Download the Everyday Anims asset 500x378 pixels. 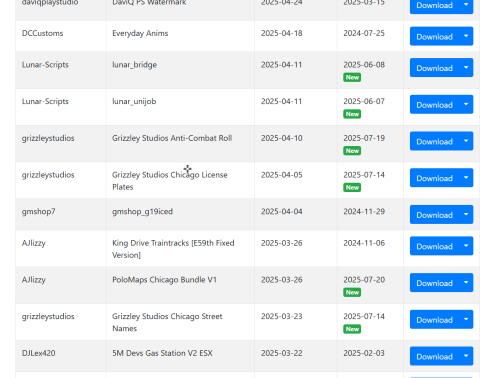434,36
